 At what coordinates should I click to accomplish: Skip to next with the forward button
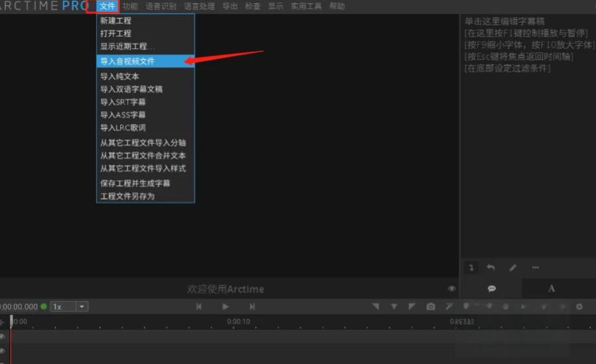tap(252, 306)
